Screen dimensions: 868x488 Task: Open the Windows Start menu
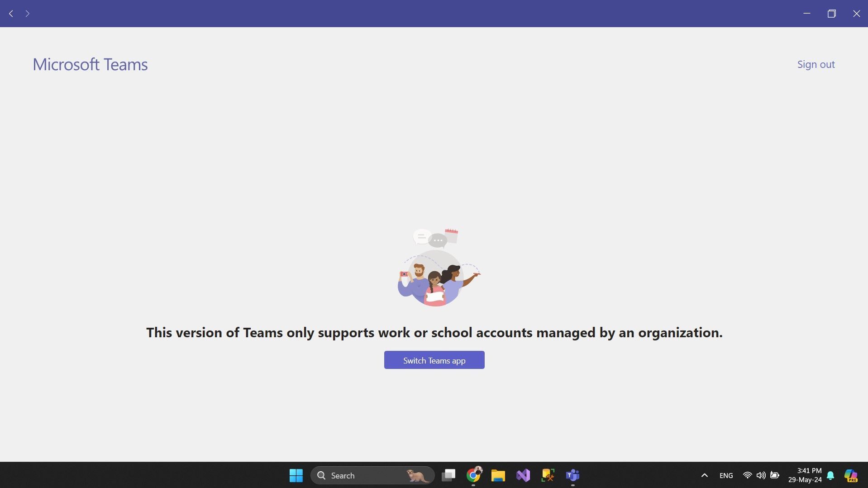(x=296, y=475)
